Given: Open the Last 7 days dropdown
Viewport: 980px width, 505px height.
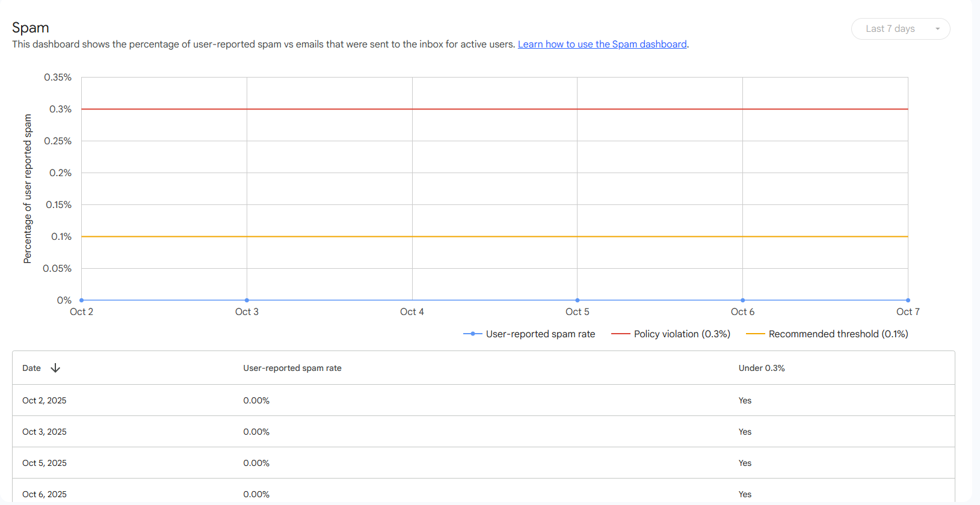Looking at the screenshot, I should (x=900, y=29).
